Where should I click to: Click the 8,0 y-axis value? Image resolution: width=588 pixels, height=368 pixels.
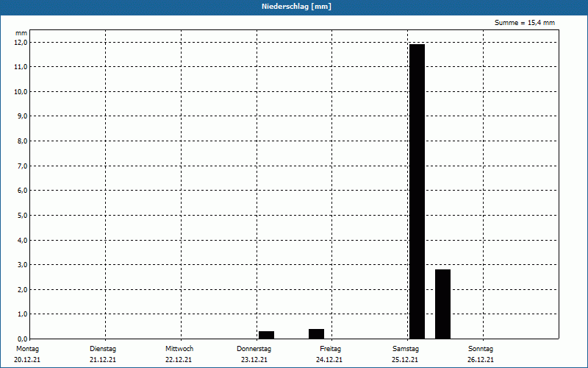[22, 141]
